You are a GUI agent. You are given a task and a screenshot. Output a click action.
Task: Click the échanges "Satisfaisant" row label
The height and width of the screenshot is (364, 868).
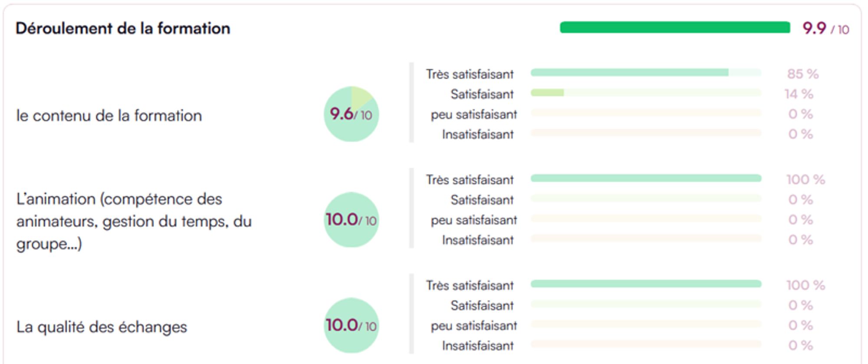482,306
